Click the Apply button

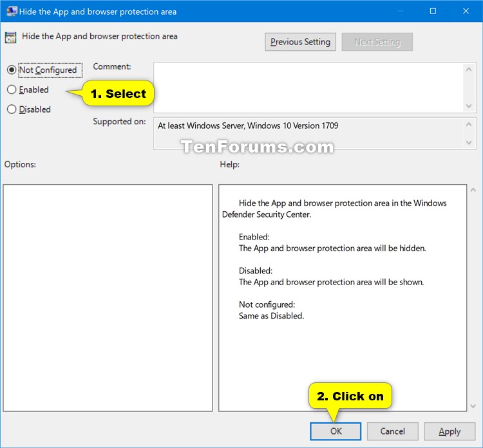click(x=450, y=431)
